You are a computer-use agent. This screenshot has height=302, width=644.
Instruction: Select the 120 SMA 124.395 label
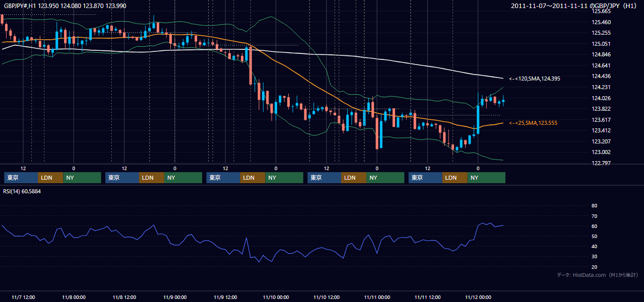535,79
